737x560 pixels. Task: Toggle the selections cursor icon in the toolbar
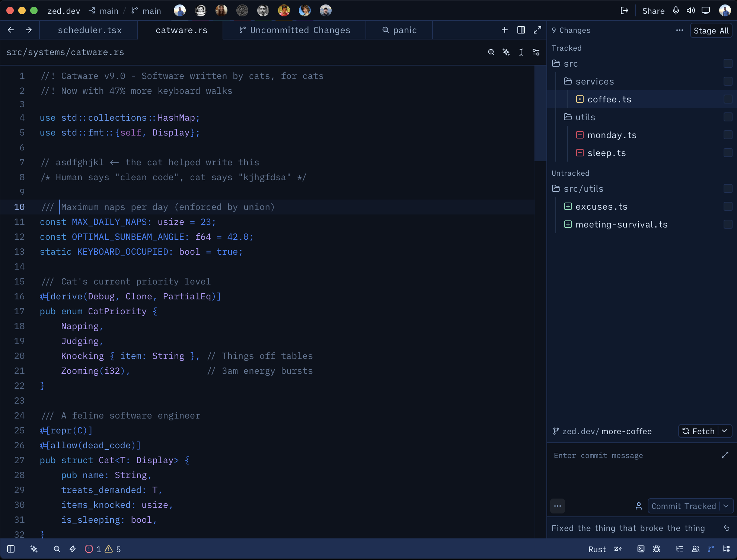click(521, 52)
